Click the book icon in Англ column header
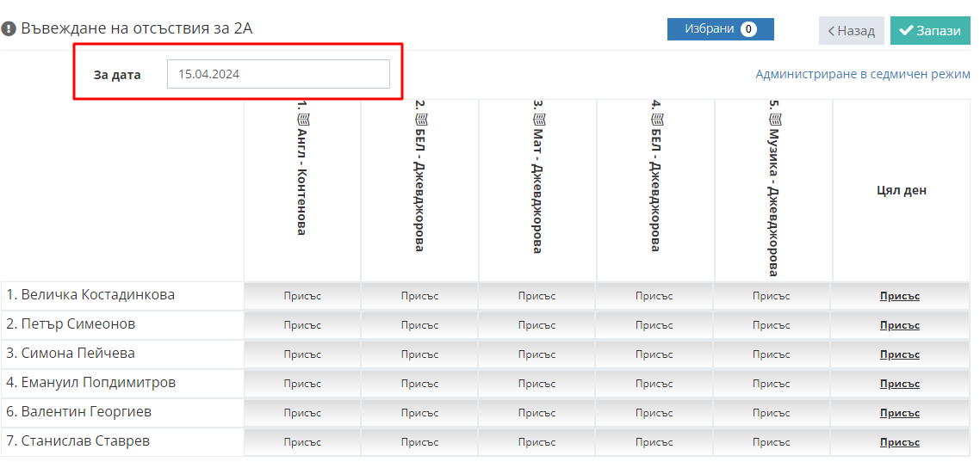 (302, 120)
